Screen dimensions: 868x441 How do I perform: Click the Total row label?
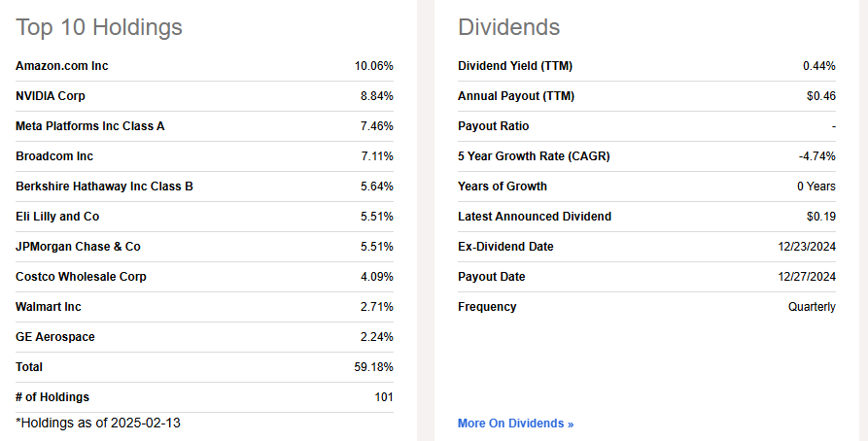(x=29, y=367)
